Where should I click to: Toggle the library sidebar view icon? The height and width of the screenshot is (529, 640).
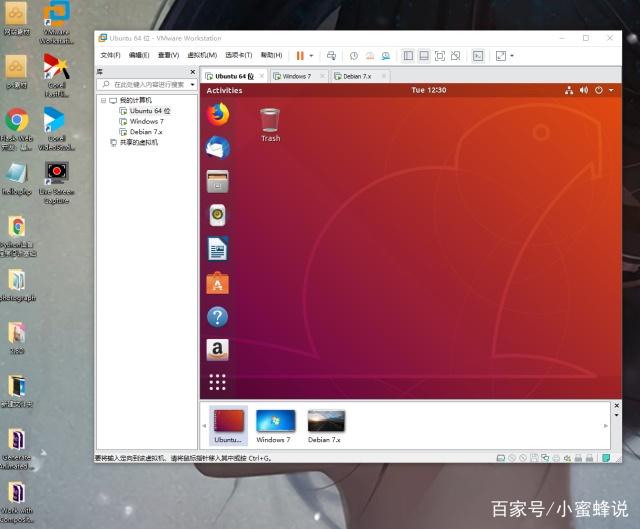click(408, 56)
